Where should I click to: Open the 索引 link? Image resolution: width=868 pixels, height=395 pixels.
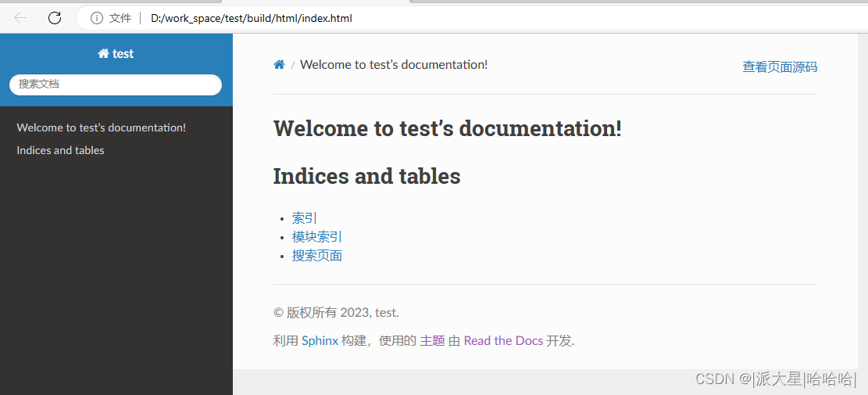point(305,217)
